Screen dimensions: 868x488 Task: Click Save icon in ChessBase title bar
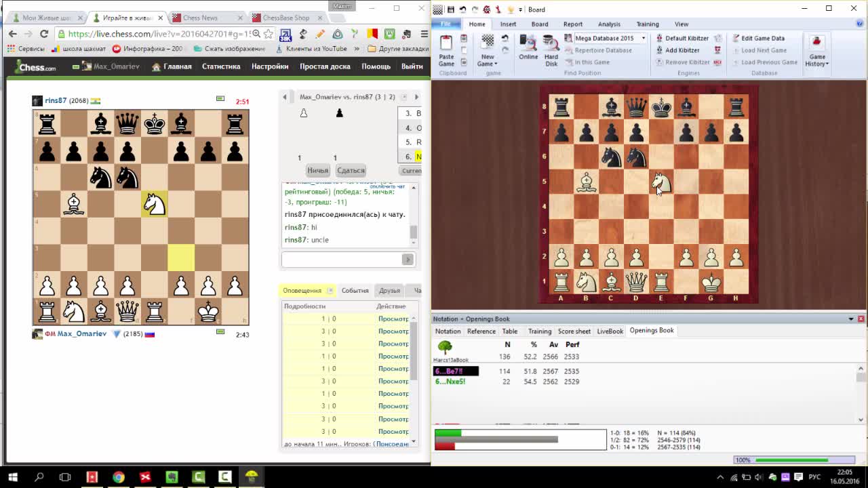point(451,9)
